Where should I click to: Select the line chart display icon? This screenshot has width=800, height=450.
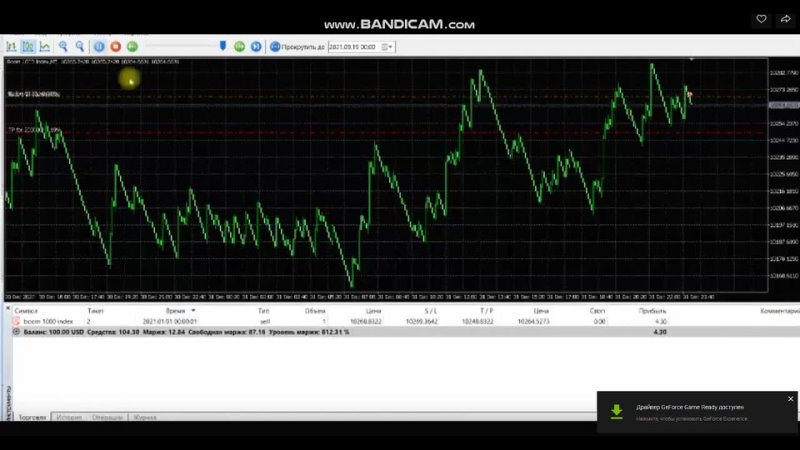pyautogui.click(x=45, y=47)
